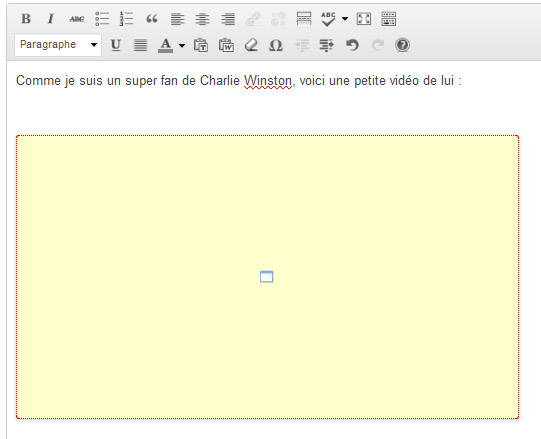Insert the Read More tag
The image size is (541, 439).
(304, 19)
